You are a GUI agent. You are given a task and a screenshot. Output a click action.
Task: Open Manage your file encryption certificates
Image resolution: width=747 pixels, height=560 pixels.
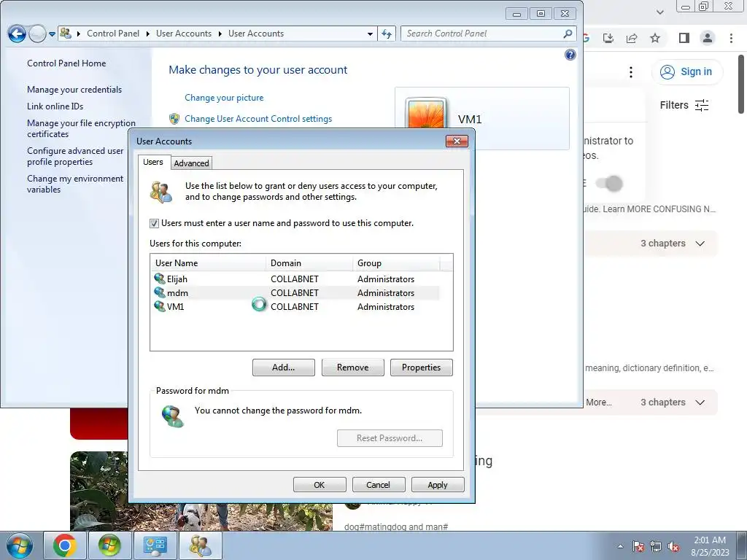point(81,128)
